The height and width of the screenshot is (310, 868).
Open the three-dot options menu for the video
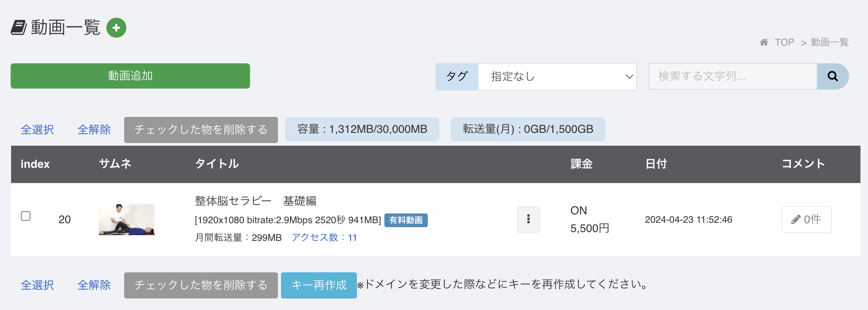(x=528, y=219)
